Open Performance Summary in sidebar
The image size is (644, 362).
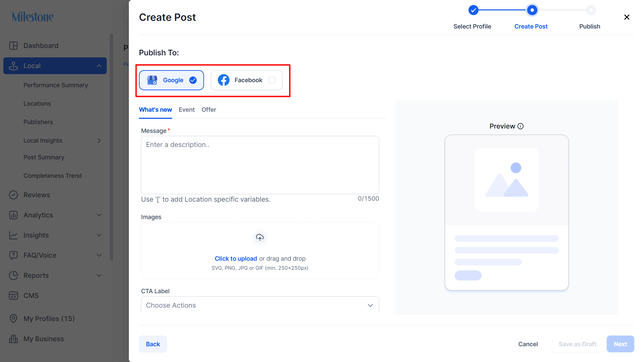coord(56,85)
